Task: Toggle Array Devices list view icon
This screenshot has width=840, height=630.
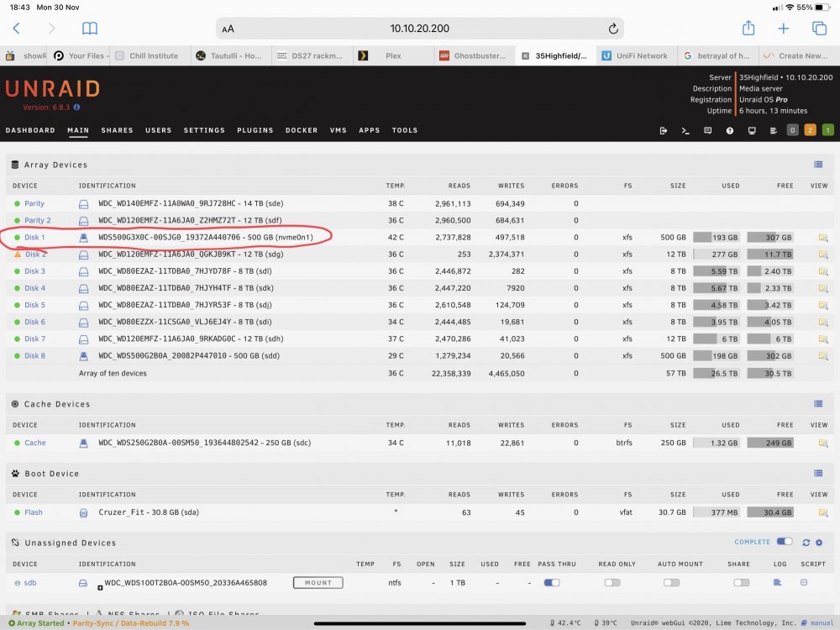Action: pyautogui.click(x=818, y=165)
